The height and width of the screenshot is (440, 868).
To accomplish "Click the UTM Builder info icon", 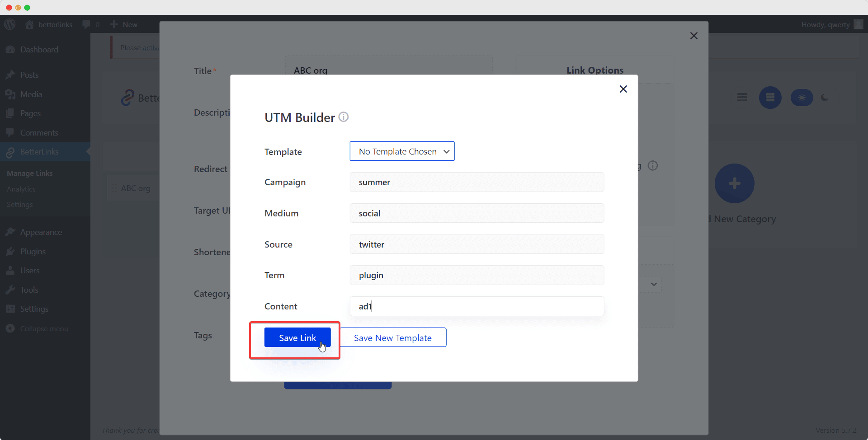I will coord(344,117).
